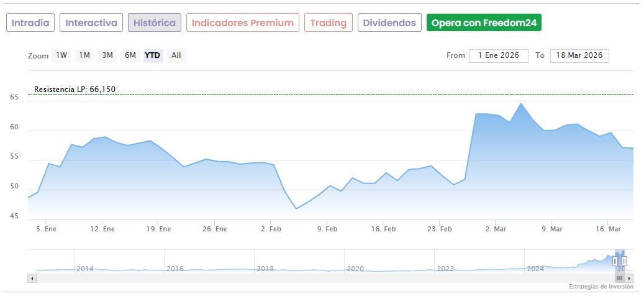Click the navigator scrollbar right arrow
This screenshot has height=296, width=644.
pyautogui.click(x=629, y=278)
